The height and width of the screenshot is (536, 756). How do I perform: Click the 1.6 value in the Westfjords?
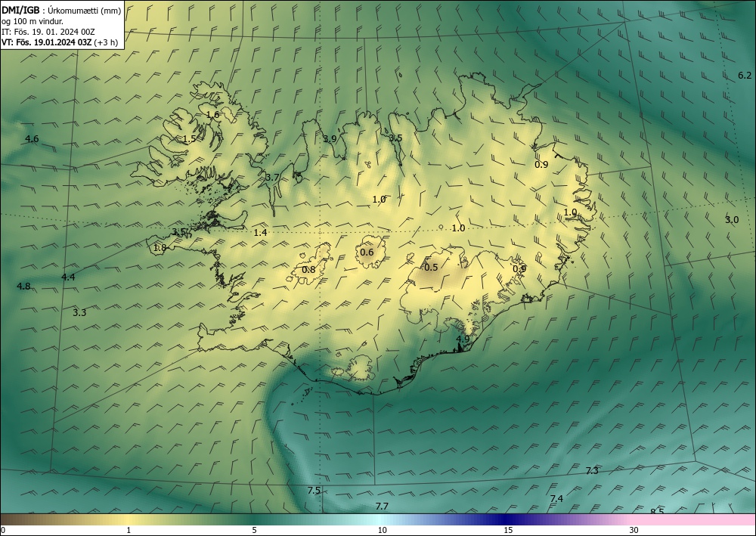click(x=212, y=115)
